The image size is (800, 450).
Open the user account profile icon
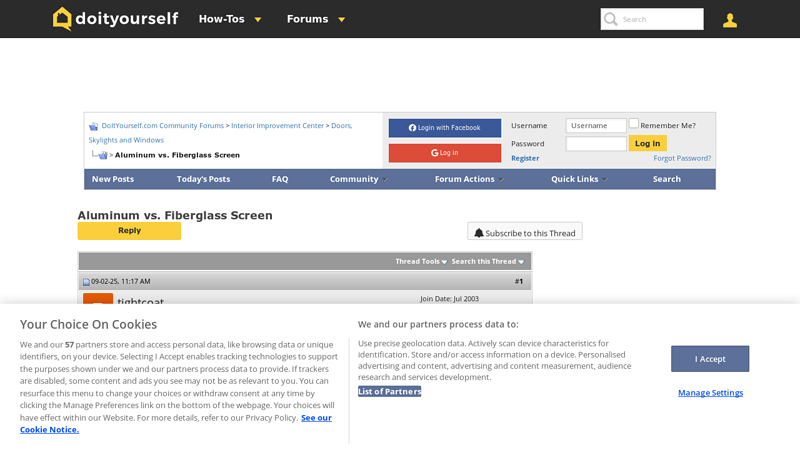[x=730, y=20]
